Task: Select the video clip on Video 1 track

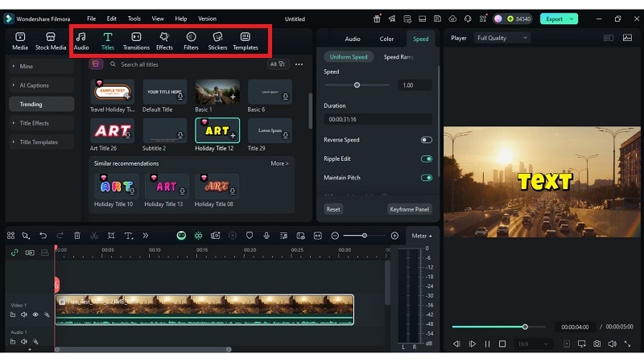Action: [x=204, y=310]
